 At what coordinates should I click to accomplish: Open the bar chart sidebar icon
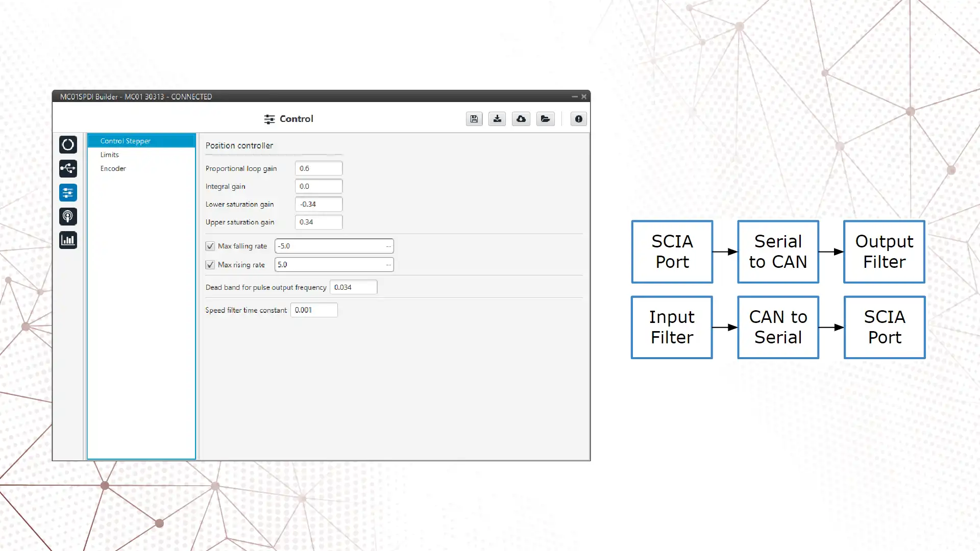pos(68,240)
